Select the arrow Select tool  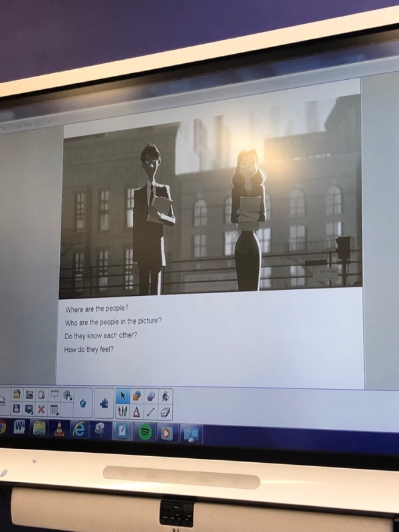[122, 397]
